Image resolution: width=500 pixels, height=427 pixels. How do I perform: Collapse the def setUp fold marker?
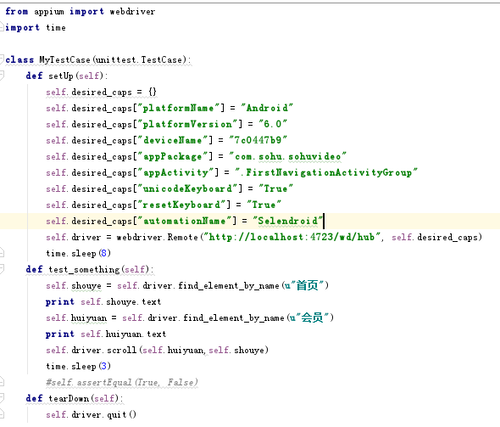pos(1,76)
